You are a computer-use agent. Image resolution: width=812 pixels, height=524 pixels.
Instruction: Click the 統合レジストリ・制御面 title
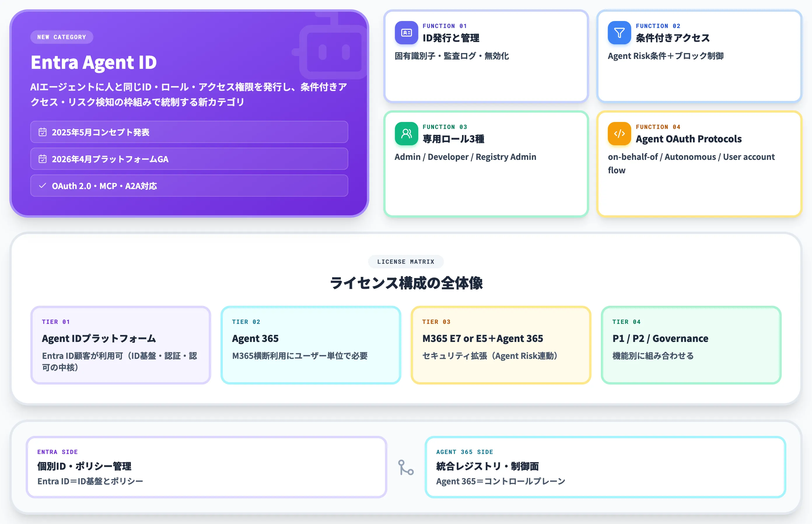[487, 466]
